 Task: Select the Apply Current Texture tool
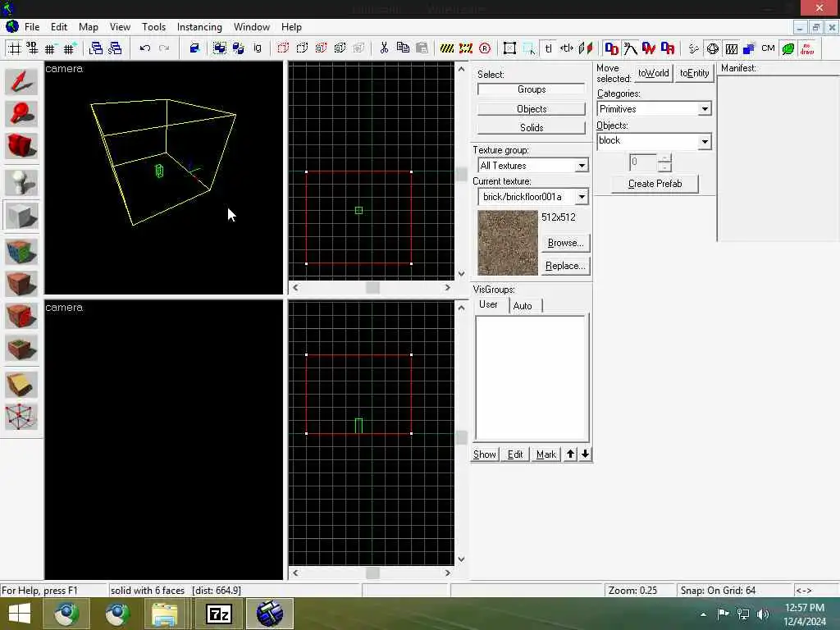point(21,284)
